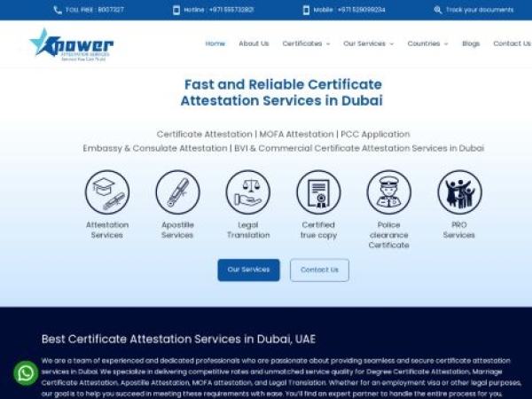This screenshot has height=399, width=532.
Task: Click the PRO Services label
Action: point(459,230)
